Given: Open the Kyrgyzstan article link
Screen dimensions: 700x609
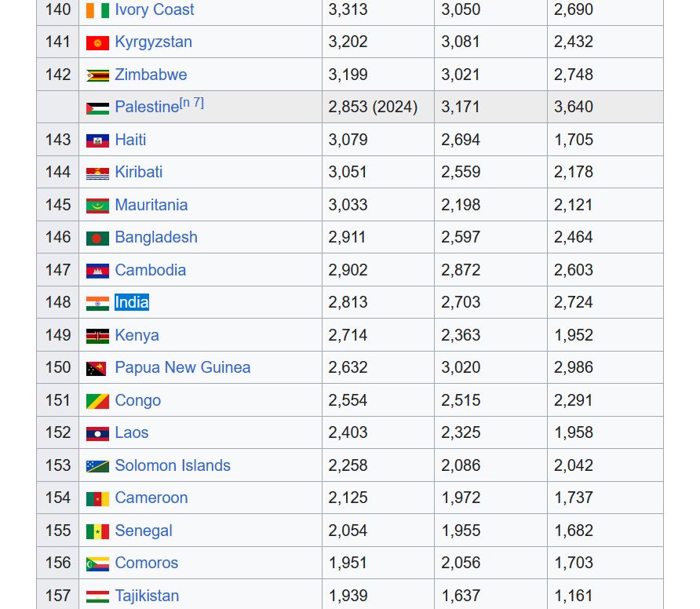Looking at the screenshot, I should click(154, 42).
